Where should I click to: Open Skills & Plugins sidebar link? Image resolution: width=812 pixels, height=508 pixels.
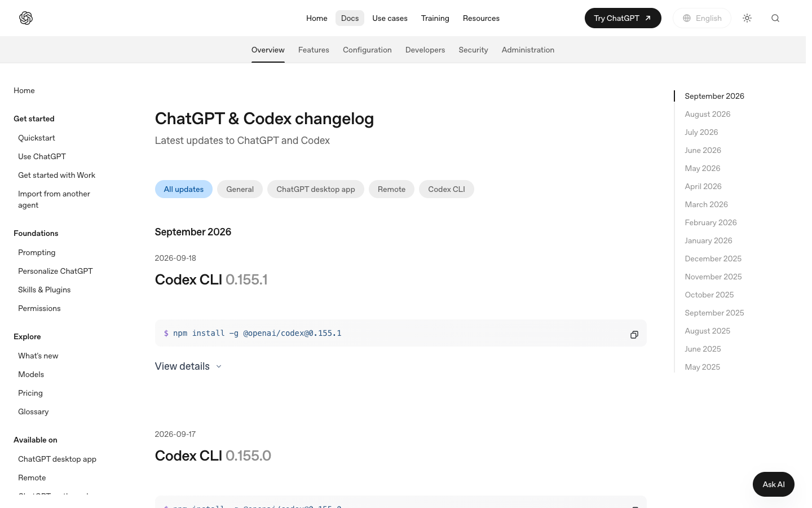pos(44,290)
